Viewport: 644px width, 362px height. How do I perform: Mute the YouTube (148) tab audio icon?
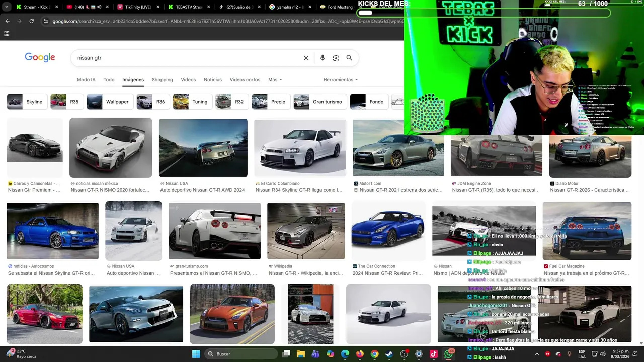point(99,7)
